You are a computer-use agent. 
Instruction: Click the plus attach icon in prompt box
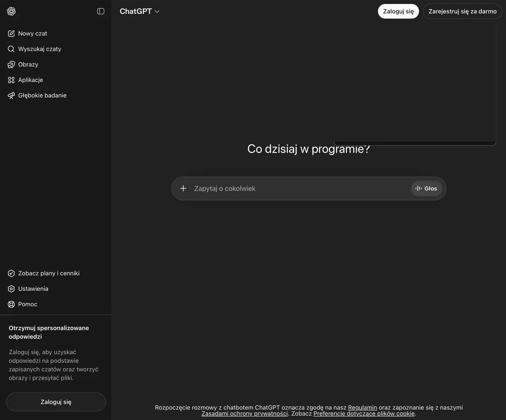coord(183,188)
